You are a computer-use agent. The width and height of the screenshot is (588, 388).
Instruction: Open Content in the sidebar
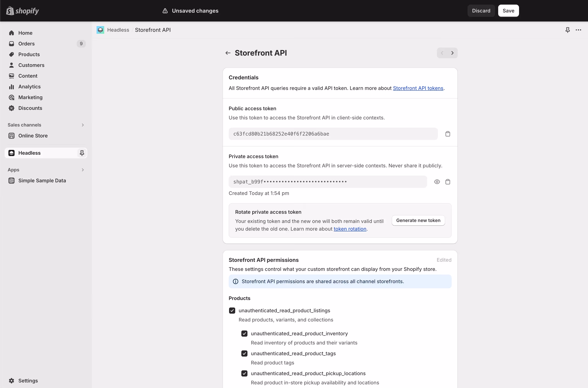[46, 76]
